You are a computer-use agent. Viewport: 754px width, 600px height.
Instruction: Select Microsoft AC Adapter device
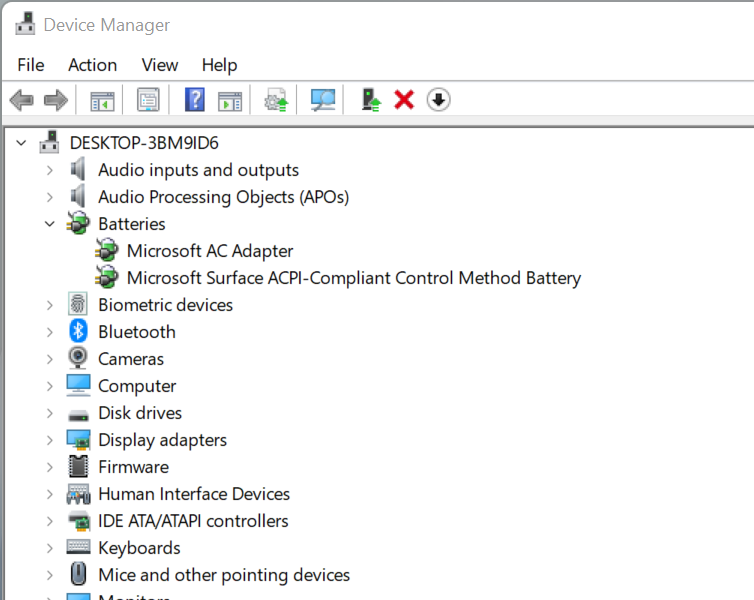pos(209,251)
